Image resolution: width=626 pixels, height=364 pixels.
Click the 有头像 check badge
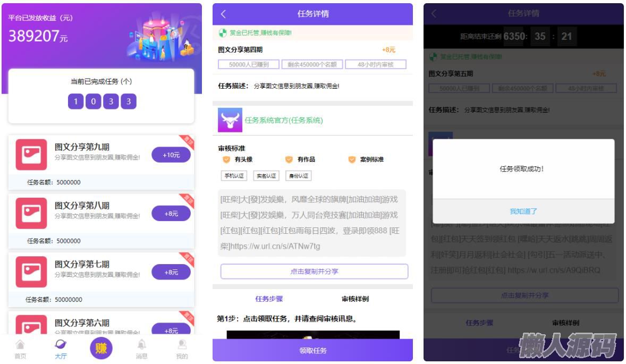click(226, 159)
